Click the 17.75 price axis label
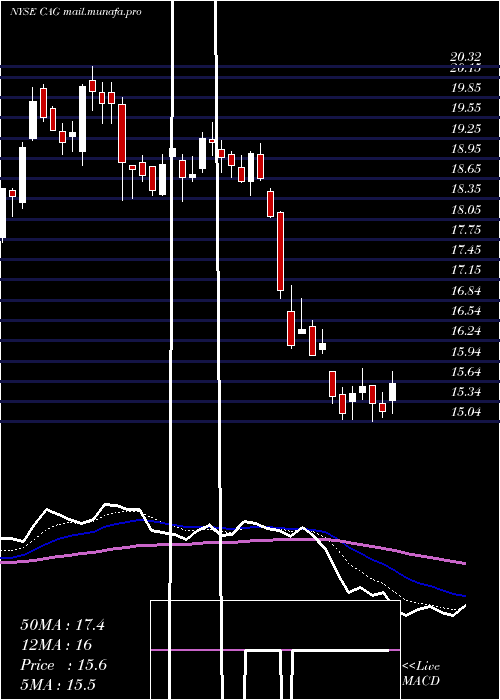The width and height of the screenshot is (500, 700). point(466,229)
